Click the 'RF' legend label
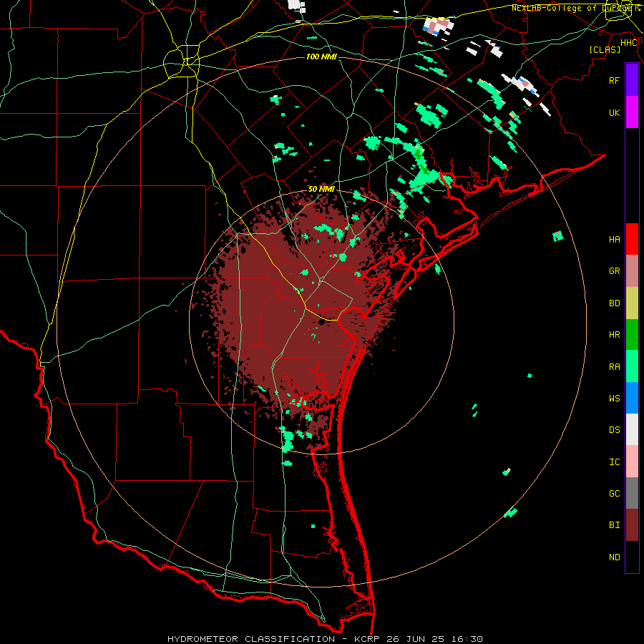 pos(614,80)
